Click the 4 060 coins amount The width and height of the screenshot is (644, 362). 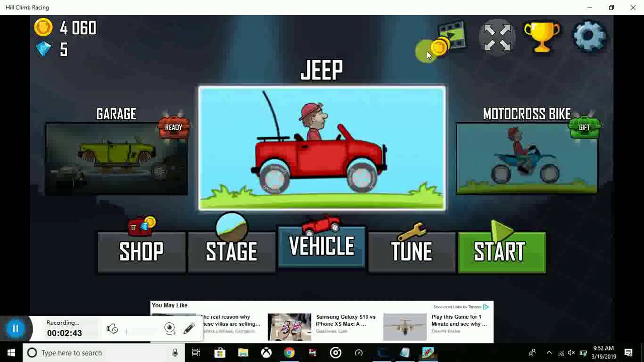coord(78,28)
